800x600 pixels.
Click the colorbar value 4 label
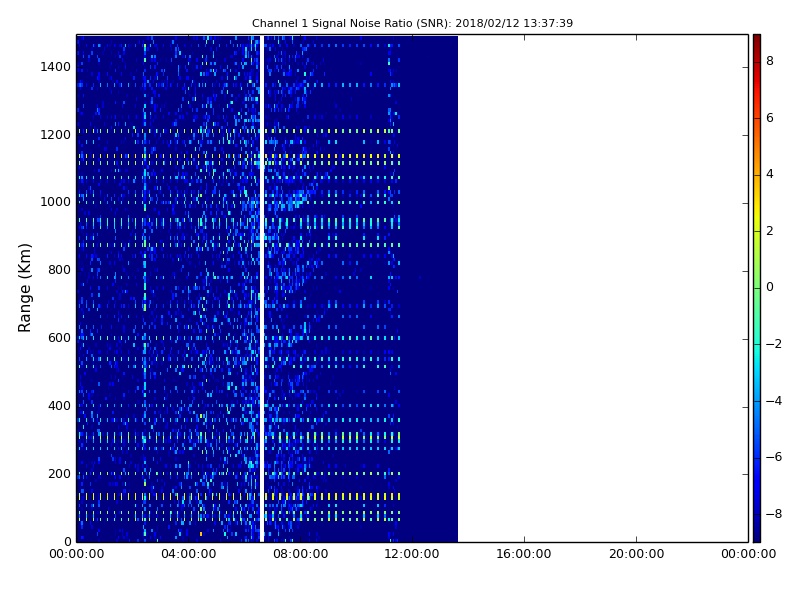pos(770,174)
